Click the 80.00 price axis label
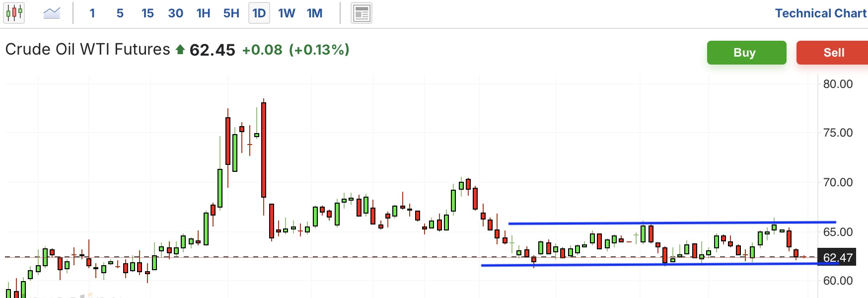Viewport: 868px width, 298px height. [838, 84]
